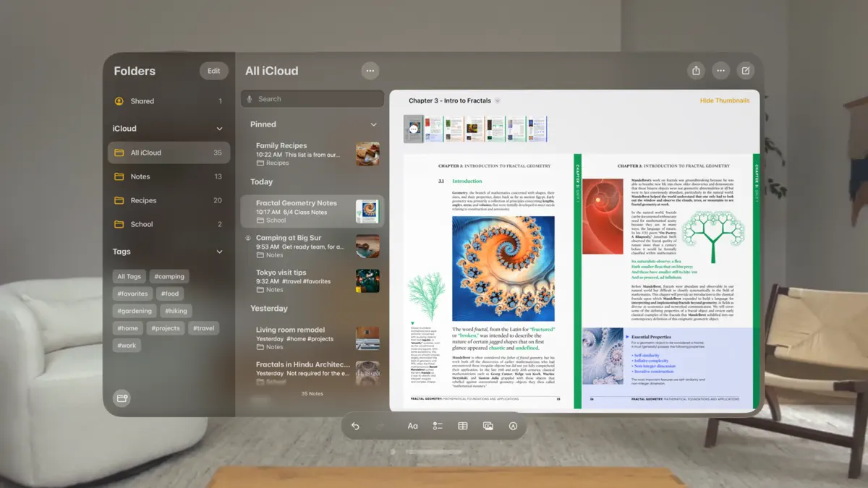Image resolution: width=868 pixels, height=488 pixels.
Task: Toggle Hide Thumbnails in the PDF viewer
Action: (x=725, y=100)
